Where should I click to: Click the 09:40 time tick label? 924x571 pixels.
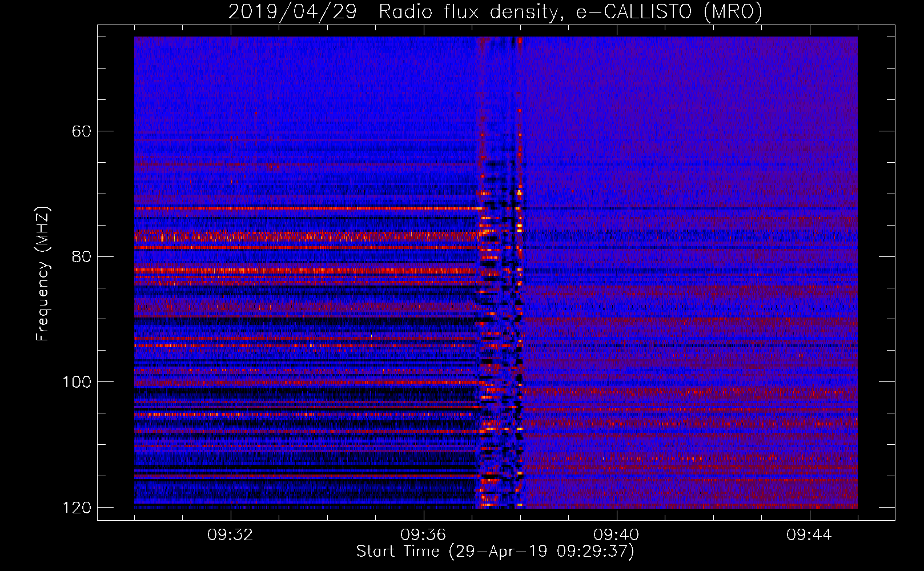(616, 535)
